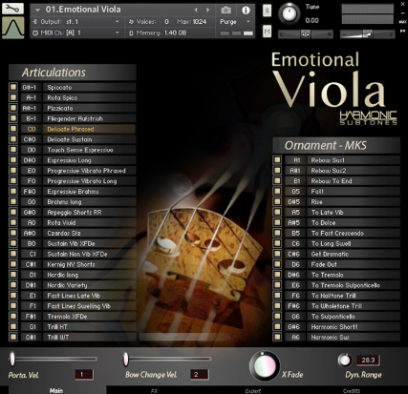Toggle the Fall ornament checkbox

tap(277, 191)
